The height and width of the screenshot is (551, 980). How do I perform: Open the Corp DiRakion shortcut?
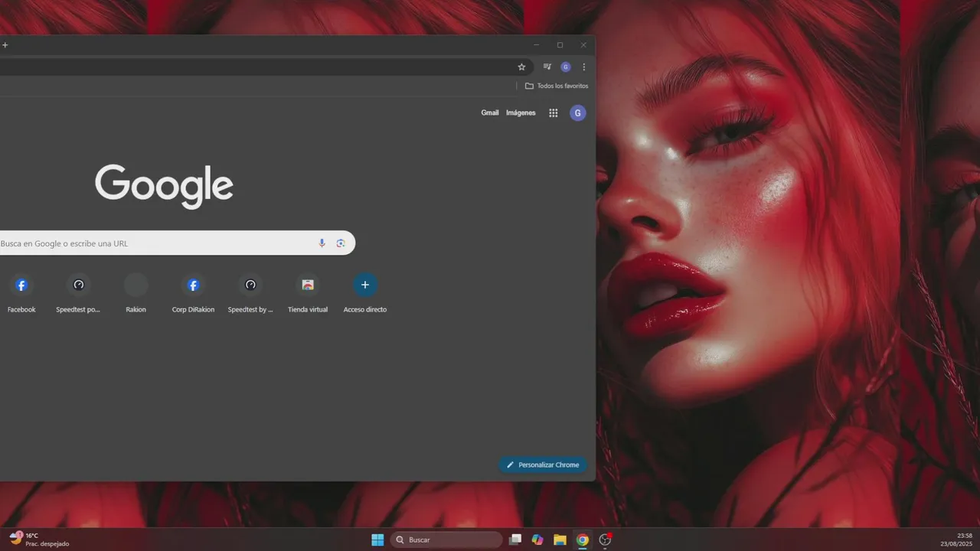point(193,294)
